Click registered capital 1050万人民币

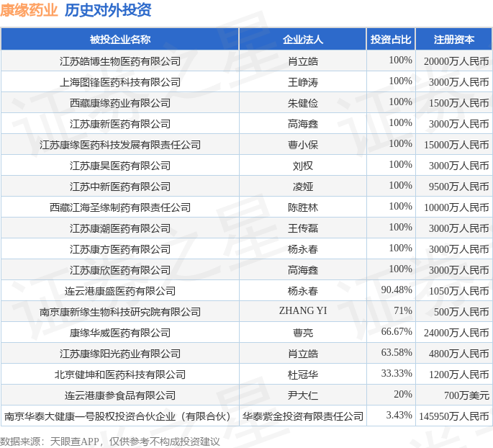tap(458, 291)
